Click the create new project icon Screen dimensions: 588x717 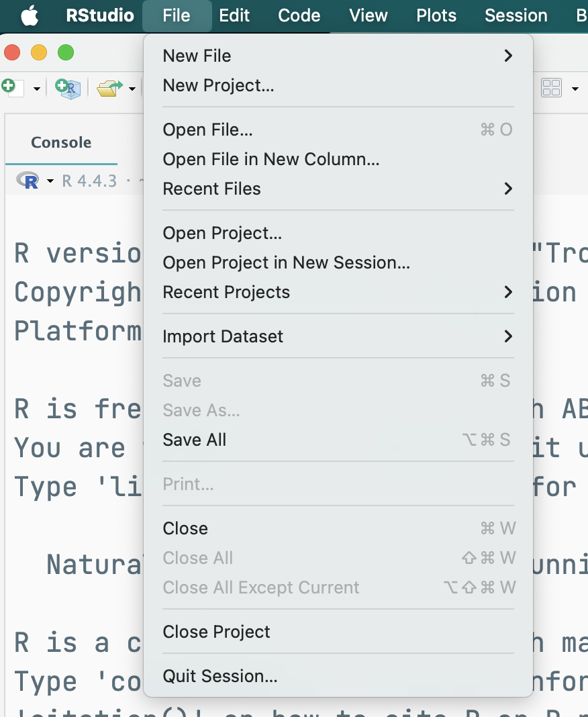pos(68,88)
